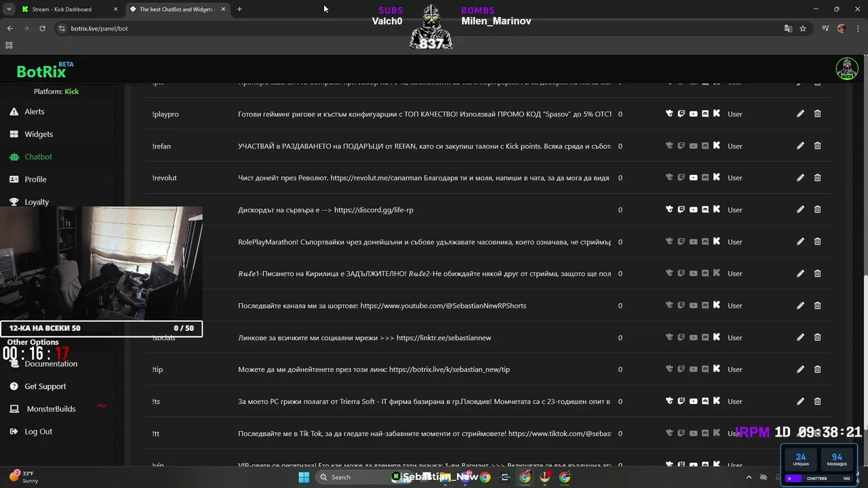Close the Kick Dashboard tab
868x488 pixels.
tap(115, 9)
